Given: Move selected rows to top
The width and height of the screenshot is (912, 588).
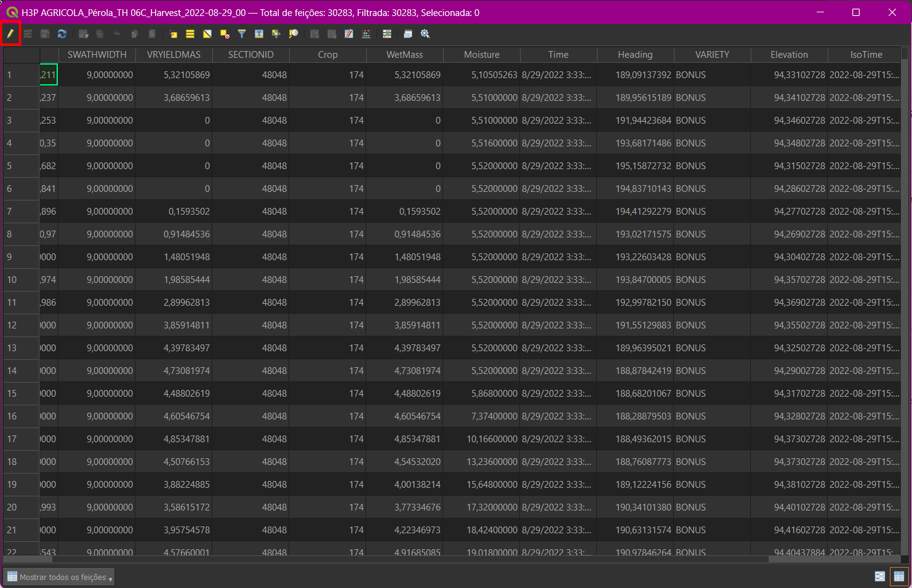Looking at the screenshot, I should coord(259,34).
